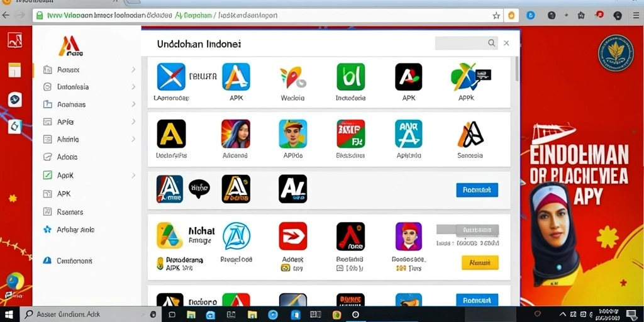This screenshot has width=644, height=322.
Task: Open the black and gold A icon in third row
Action: [236, 189]
